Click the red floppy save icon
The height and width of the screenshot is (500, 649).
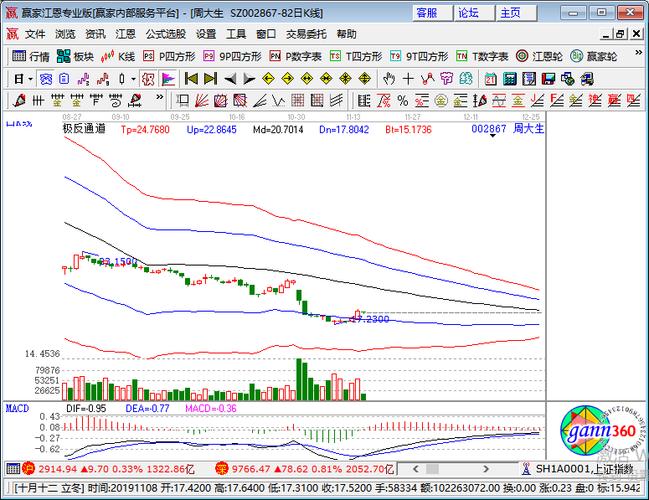pyautogui.click(x=548, y=79)
